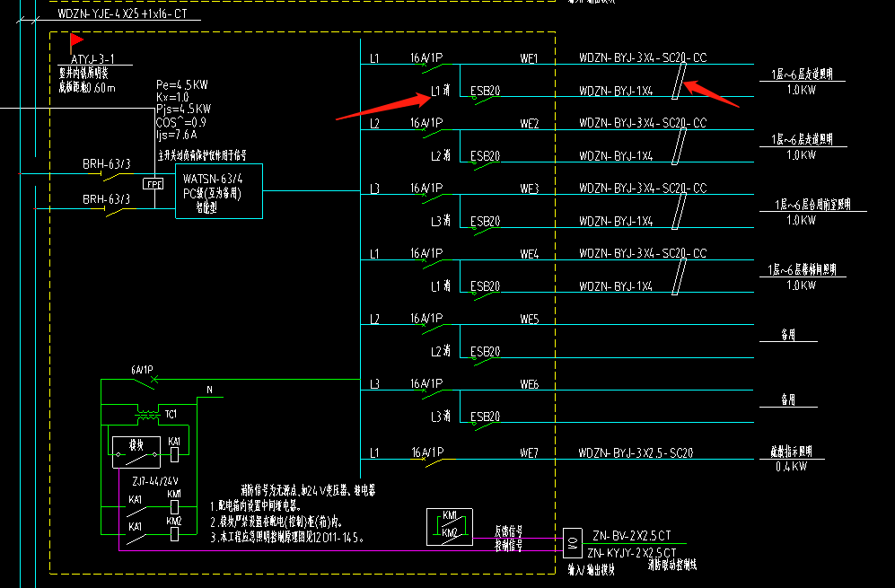The image size is (895, 588).
Task: Click the 模块 module box
Action: pos(136,452)
